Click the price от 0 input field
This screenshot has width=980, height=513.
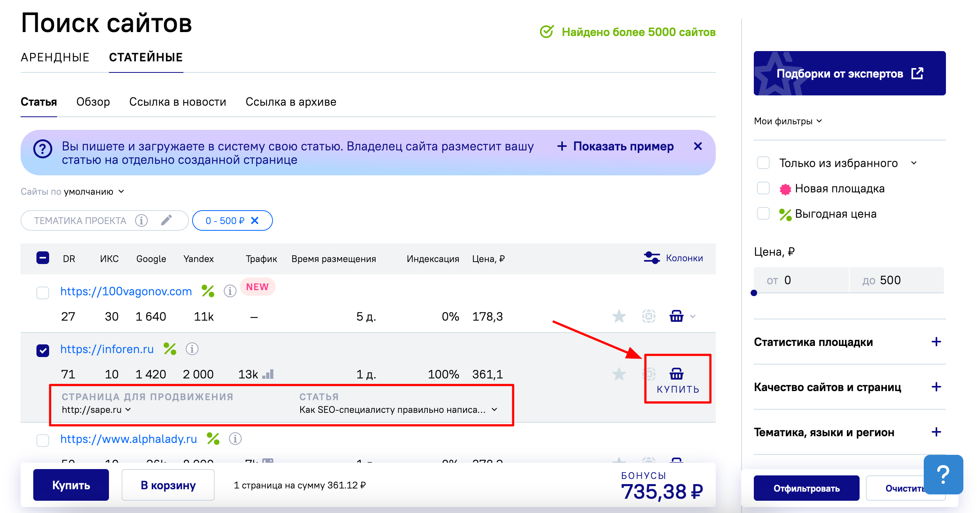tap(801, 280)
